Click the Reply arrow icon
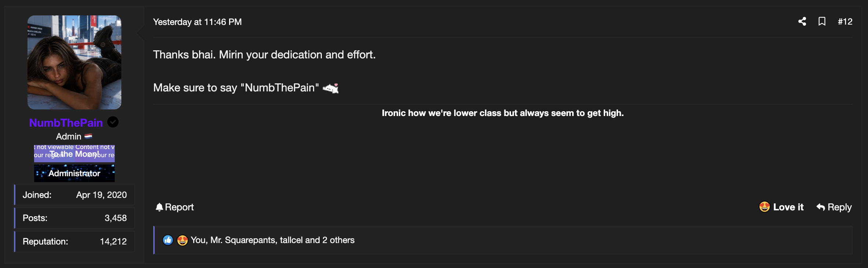This screenshot has width=868, height=268. point(821,207)
